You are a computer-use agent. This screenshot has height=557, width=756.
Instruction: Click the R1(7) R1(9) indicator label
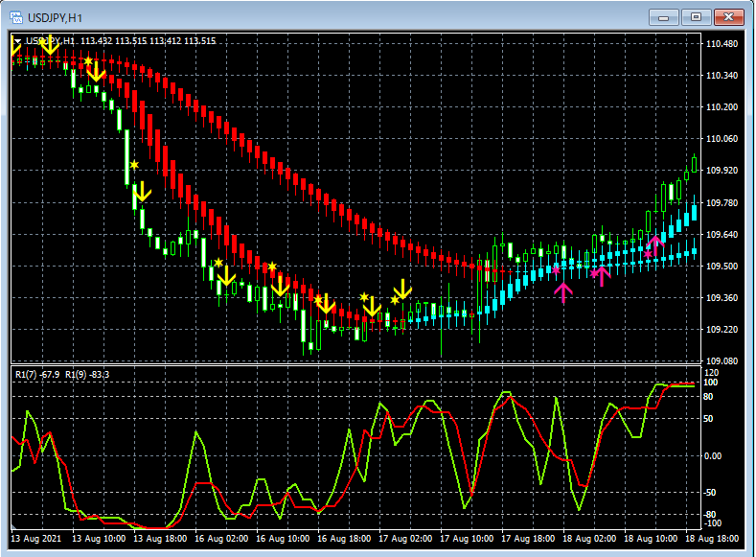62,374
